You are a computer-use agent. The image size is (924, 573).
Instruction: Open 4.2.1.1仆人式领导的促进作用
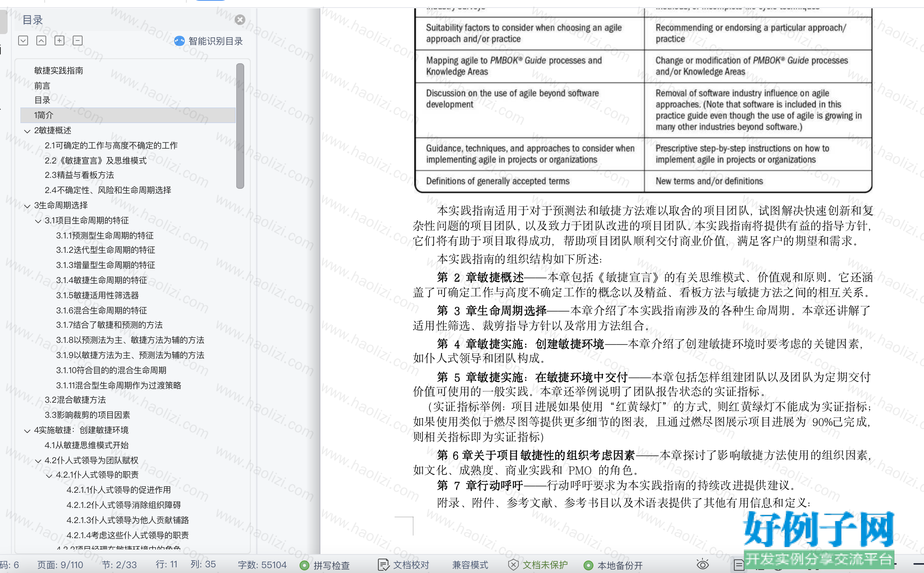click(119, 490)
